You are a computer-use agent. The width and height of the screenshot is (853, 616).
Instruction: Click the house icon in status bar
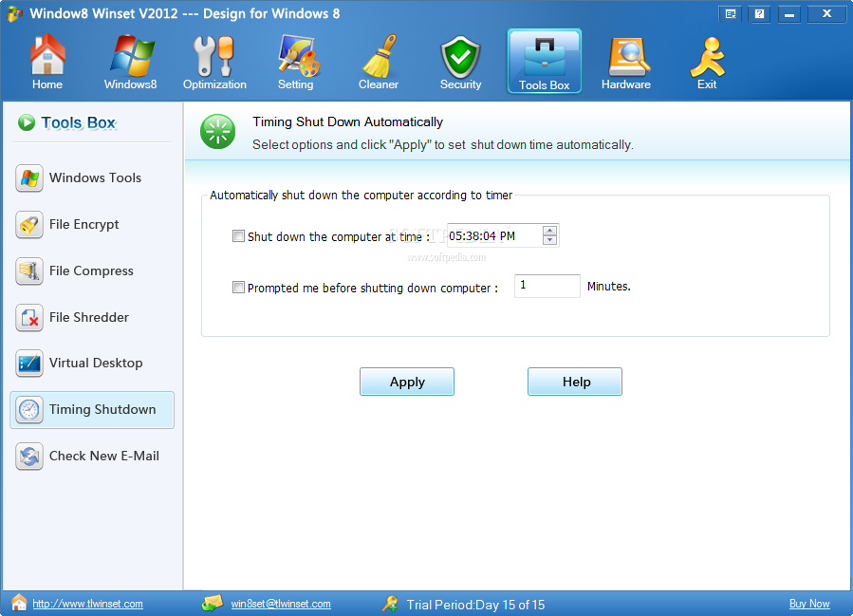click(x=19, y=603)
